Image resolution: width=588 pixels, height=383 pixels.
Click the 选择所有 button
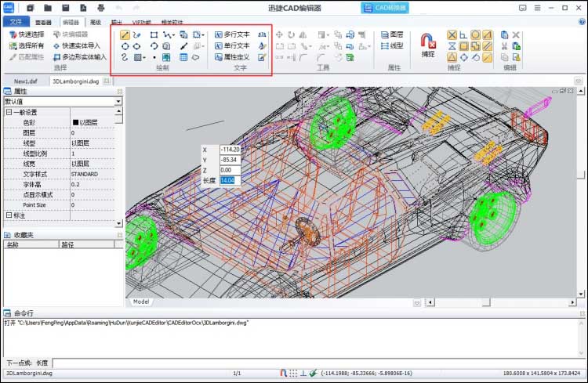point(27,45)
